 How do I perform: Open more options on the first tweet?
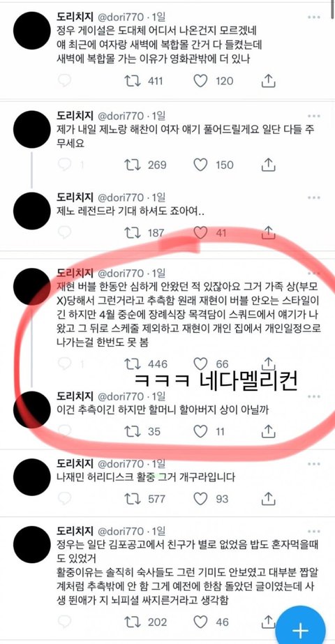[313, 17]
